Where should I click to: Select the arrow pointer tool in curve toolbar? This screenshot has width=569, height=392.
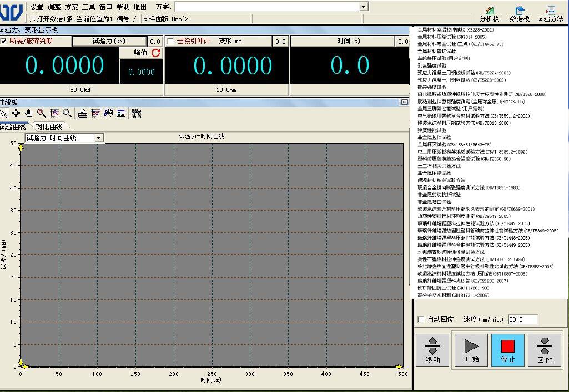coord(3,114)
